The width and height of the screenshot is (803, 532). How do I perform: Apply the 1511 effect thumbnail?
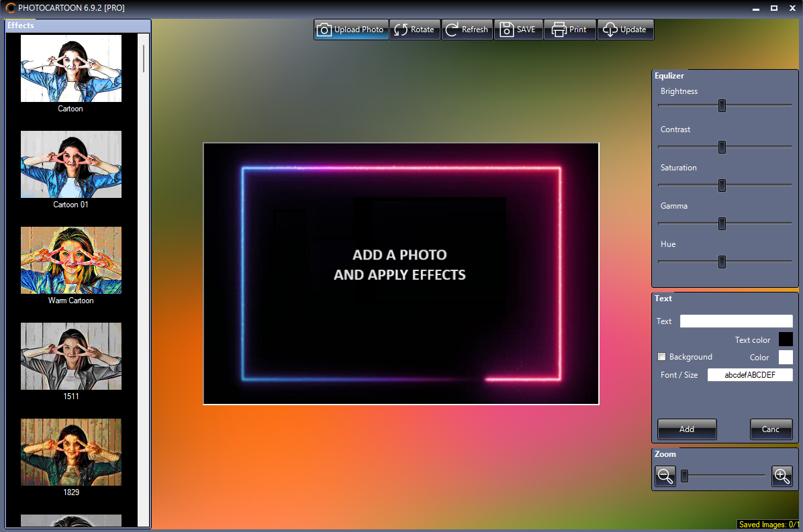[x=71, y=356]
